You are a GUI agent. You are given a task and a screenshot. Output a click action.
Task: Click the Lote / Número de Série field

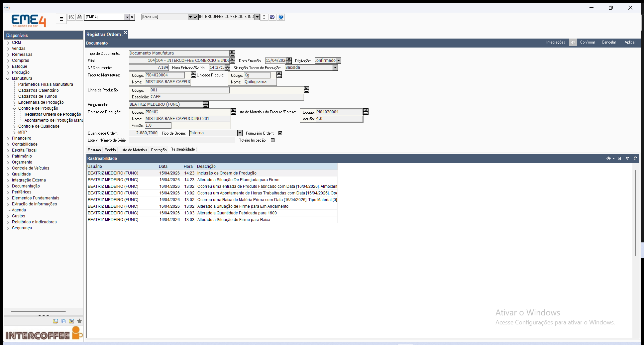(x=182, y=140)
